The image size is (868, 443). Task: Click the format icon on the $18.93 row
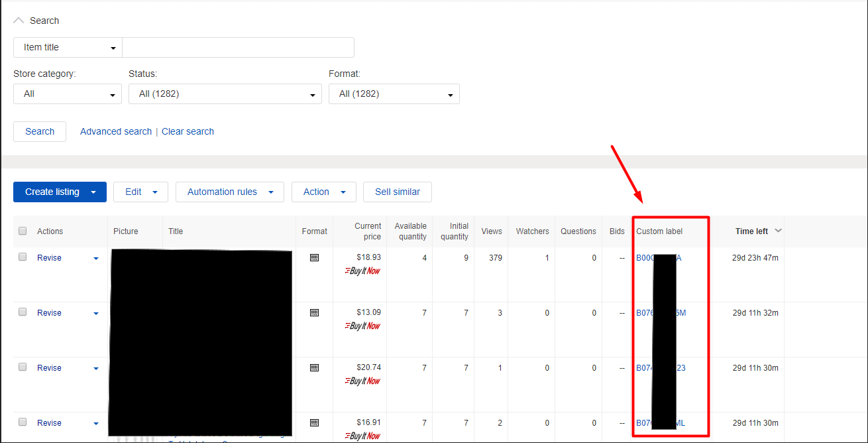coord(314,257)
